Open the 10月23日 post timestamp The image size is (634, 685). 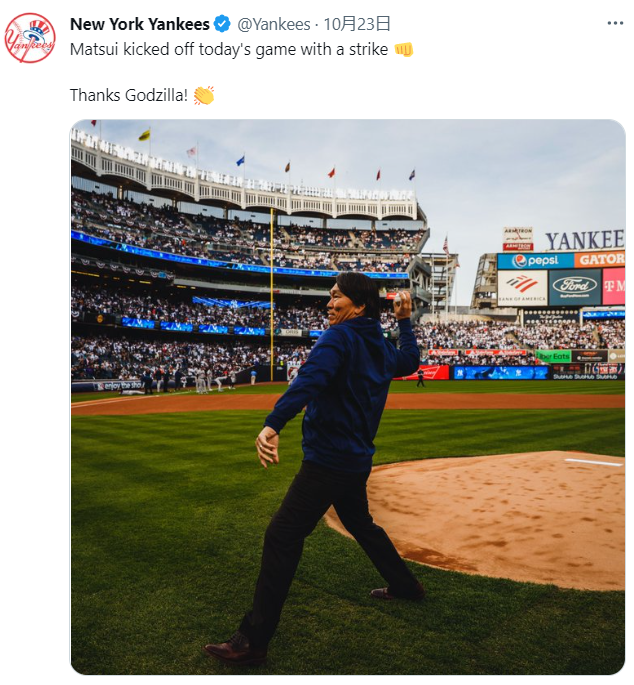tap(357, 24)
